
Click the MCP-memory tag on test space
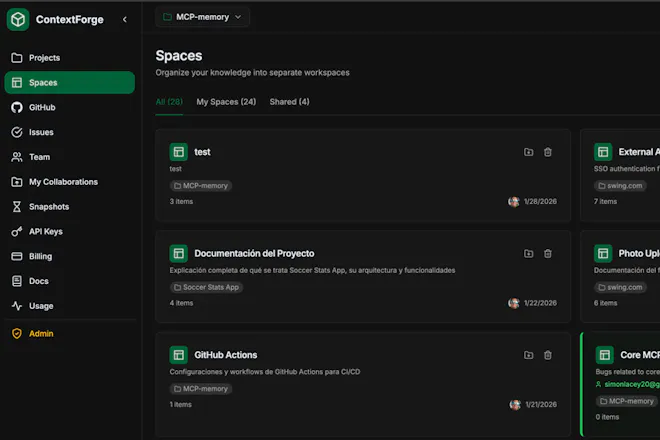click(x=201, y=186)
